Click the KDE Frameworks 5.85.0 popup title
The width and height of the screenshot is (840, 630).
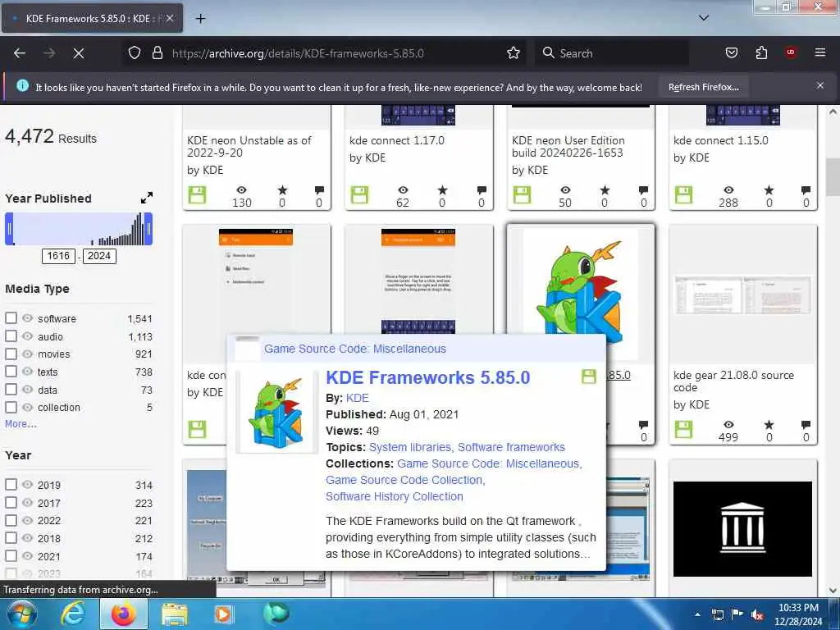(x=428, y=377)
